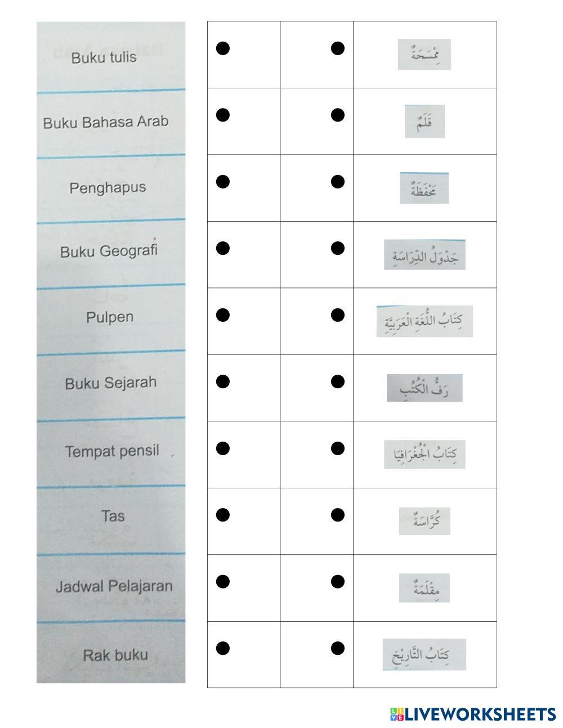Click the dot left of Arabic word قلم
Viewport: 563px width, 728px height.
[x=338, y=115]
